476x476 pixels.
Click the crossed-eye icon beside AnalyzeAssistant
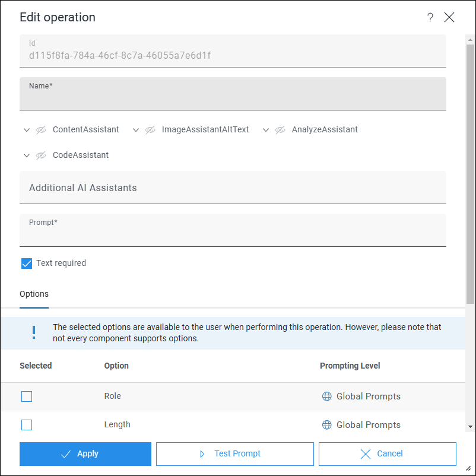pyautogui.click(x=280, y=130)
